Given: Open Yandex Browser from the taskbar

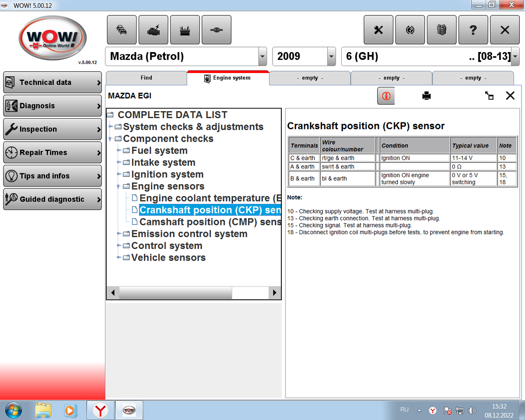Looking at the screenshot, I should [101, 410].
